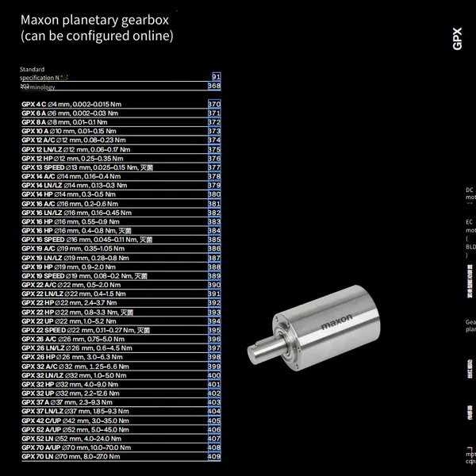The image size is (476, 476).
Task: Open page 402 for GPX 32 UP
Action: coord(214,393)
